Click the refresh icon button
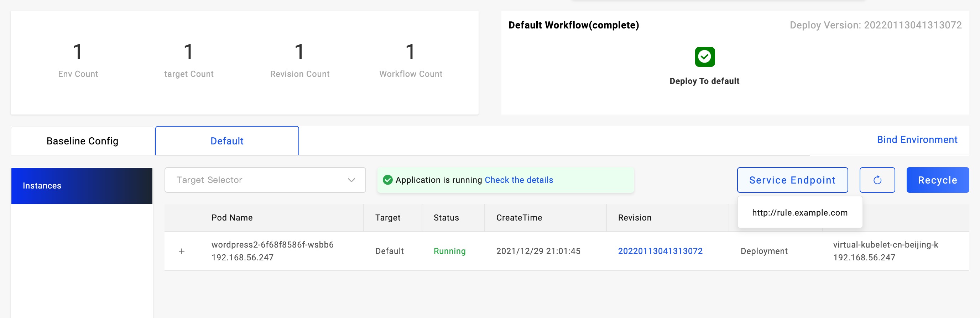Screen dimensions: 980x318 (x=877, y=180)
